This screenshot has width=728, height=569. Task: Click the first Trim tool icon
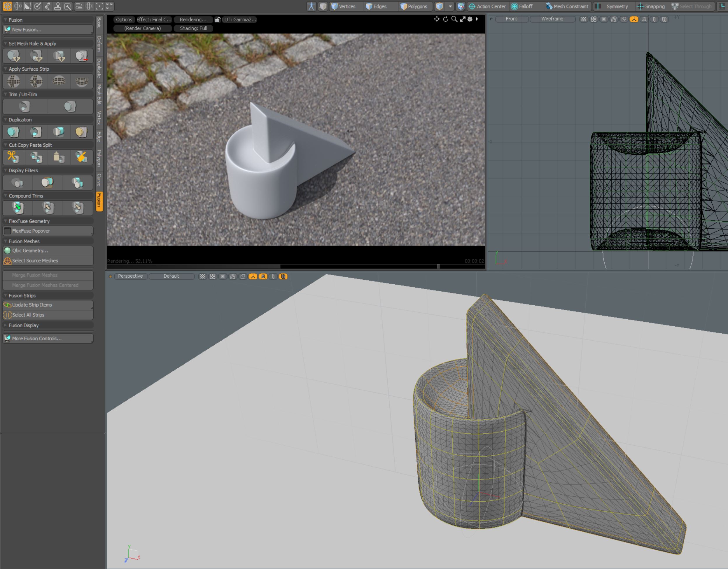tap(25, 107)
